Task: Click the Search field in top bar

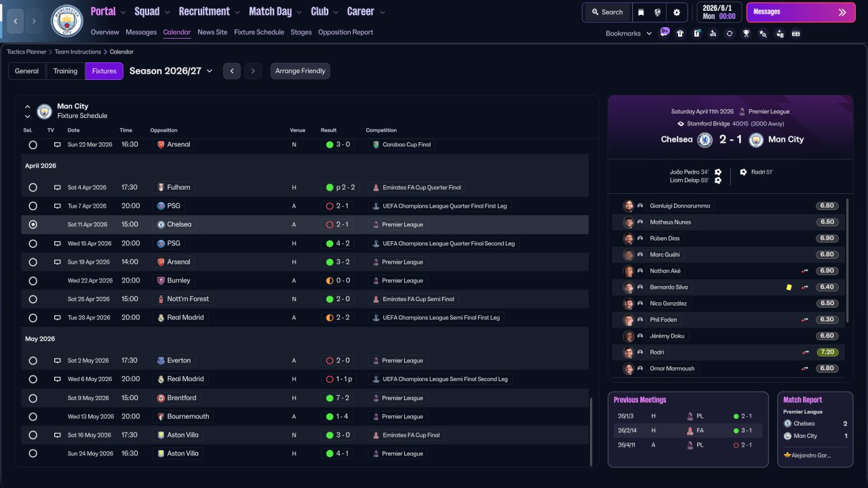Action: tap(607, 12)
